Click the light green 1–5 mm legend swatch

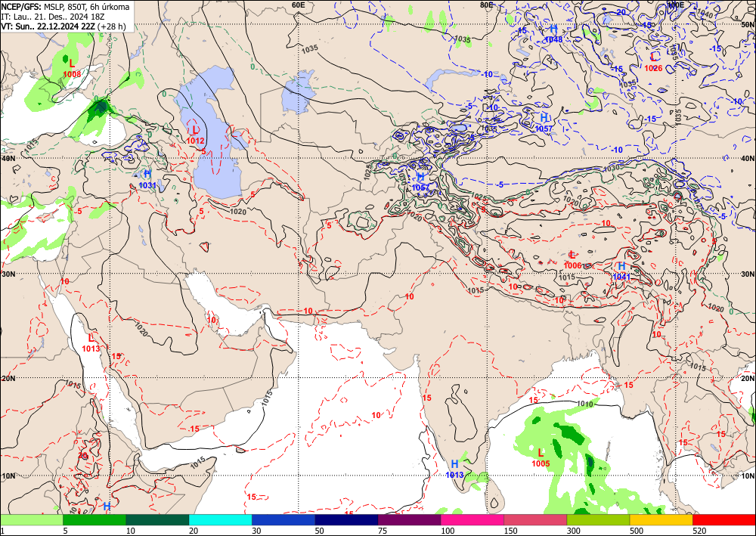point(31,520)
